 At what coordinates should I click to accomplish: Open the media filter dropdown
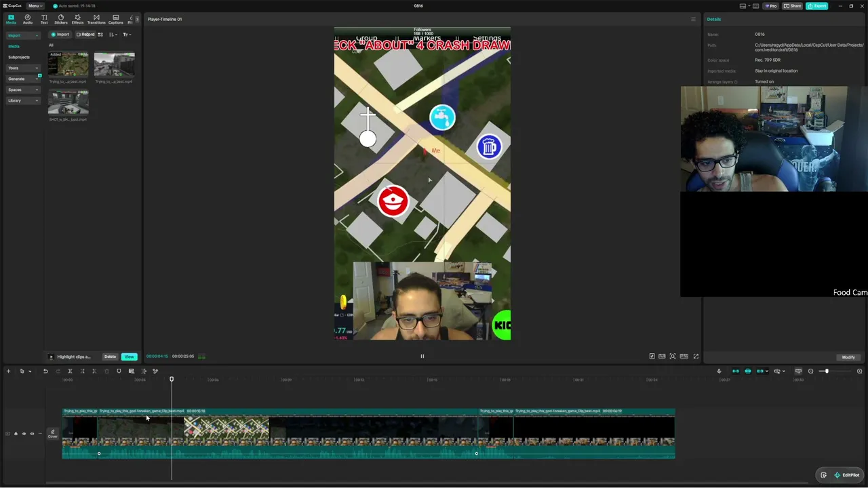tap(126, 35)
